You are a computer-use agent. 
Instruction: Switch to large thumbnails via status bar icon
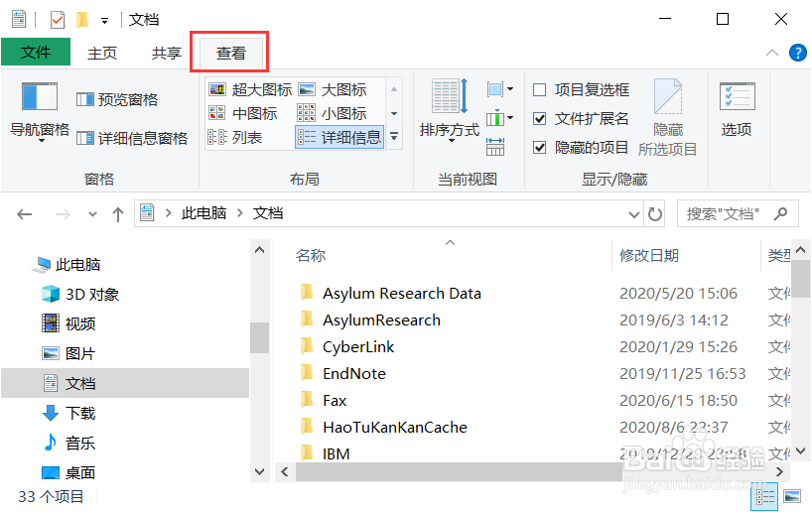(x=792, y=496)
